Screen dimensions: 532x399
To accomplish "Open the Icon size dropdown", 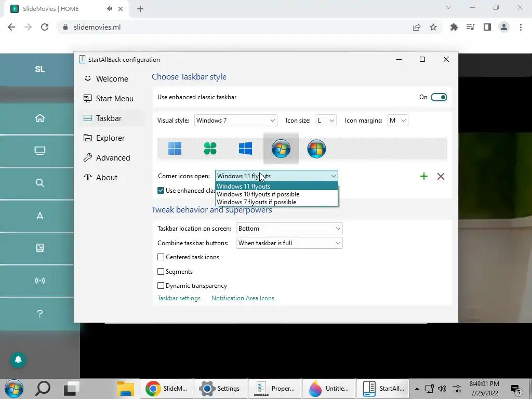I will coord(326,121).
